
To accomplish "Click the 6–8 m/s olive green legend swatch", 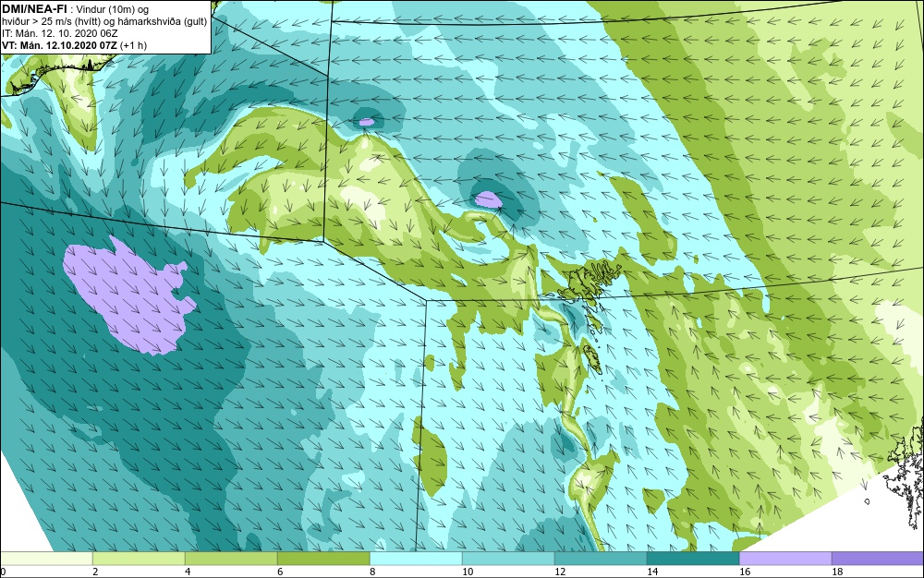I will pos(323,559).
